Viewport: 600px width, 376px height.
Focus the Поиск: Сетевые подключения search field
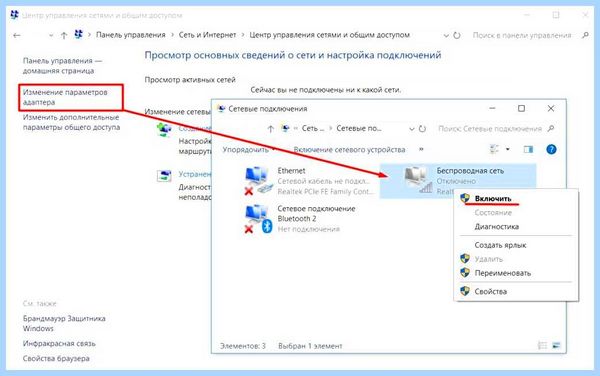pos(490,129)
